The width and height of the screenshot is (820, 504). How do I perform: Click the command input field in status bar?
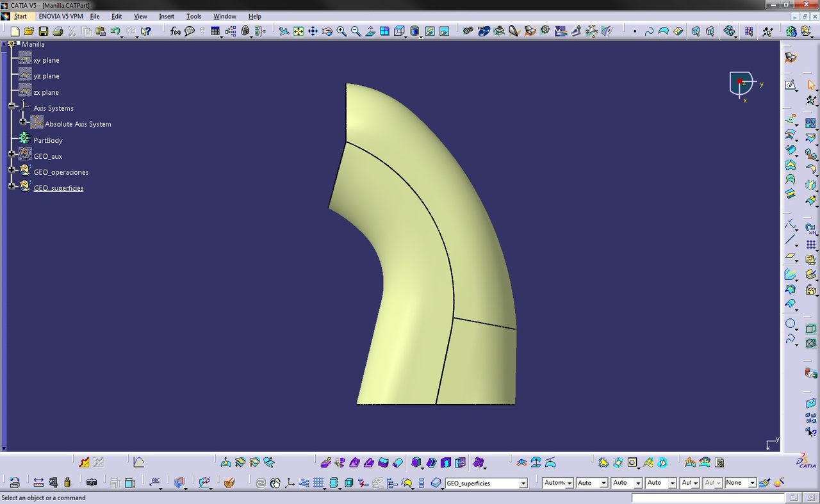click(708, 498)
